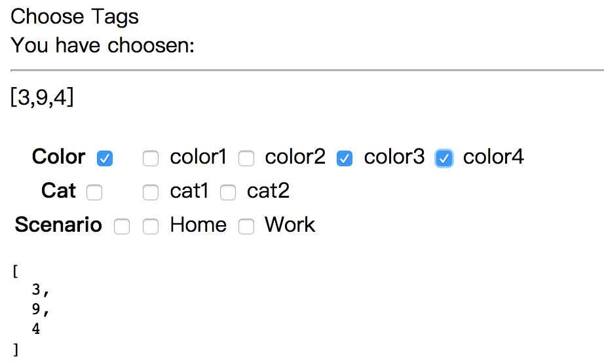Check the color1 checkbox

[151, 158]
